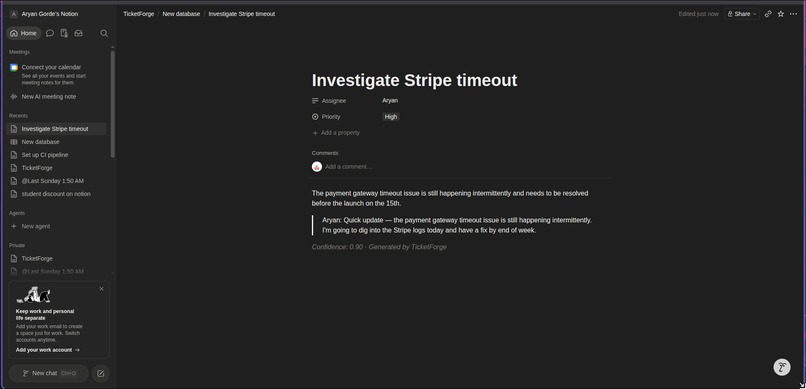Favorite this page with star icon
The width and height of the screenshot is (806, 389).
(781, 14)
